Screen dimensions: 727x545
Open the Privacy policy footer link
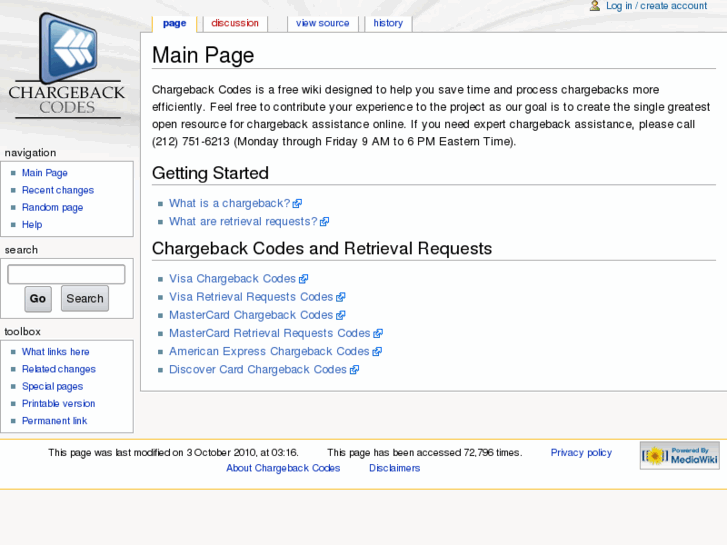(581, 453)
